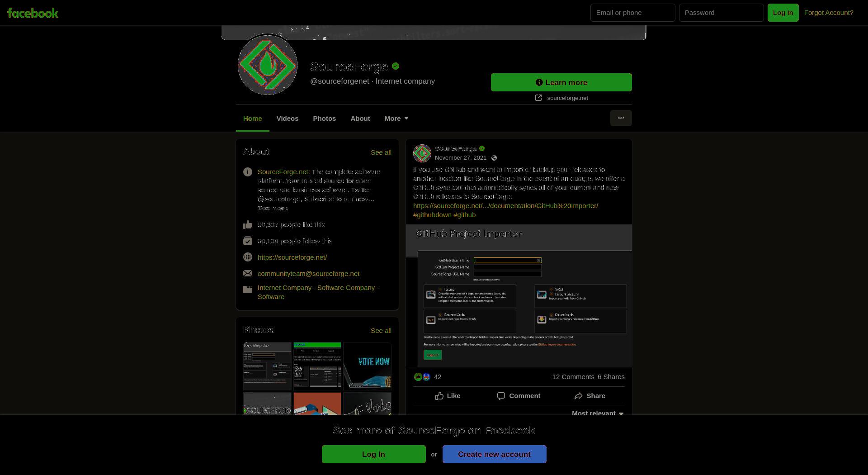Open the GitHub Project Importer post image
868x475 pixels.
519,296
